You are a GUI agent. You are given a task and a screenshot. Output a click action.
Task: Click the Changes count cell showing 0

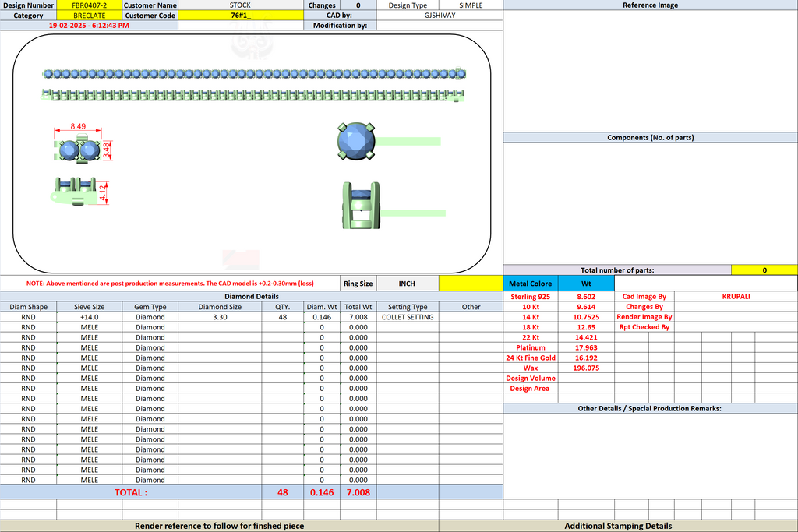[358, 5]
